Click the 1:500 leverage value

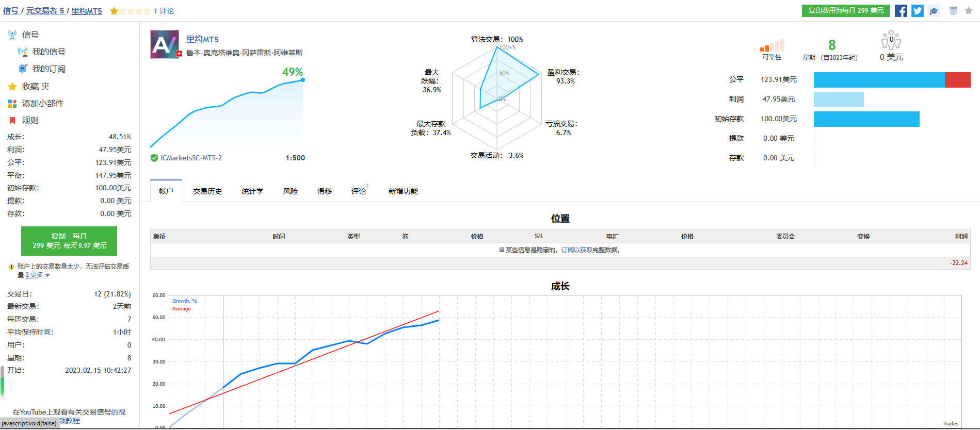click(x=295, y=158)
